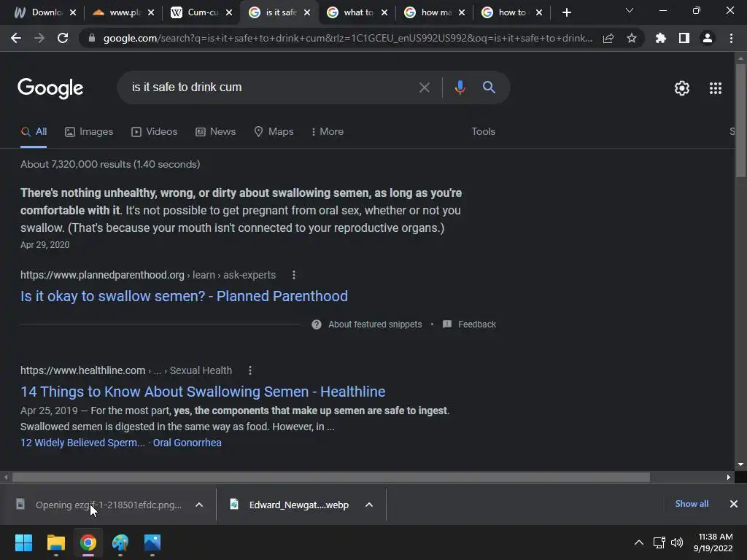
Task: Start voice search with the microphone
Action: point(460,87)
